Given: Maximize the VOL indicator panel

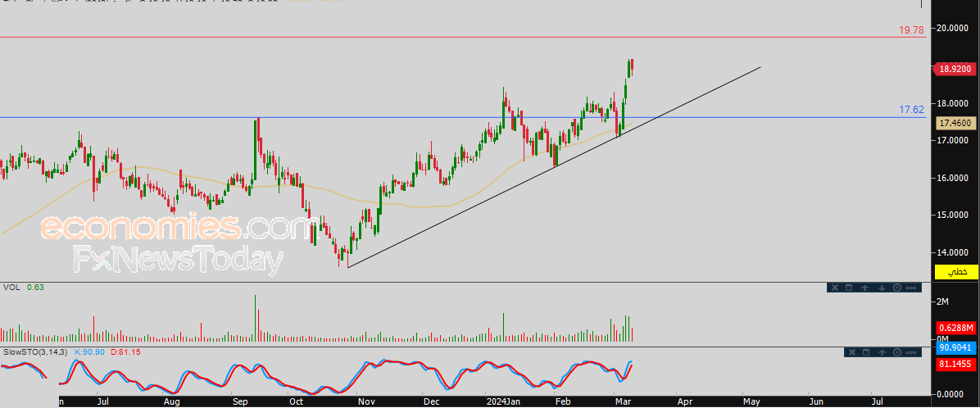Looking at the screenshot, I should pos(849,288).
